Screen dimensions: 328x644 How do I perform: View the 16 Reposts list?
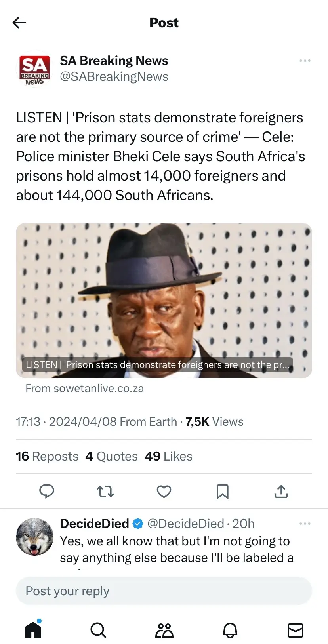[x=47, y=456]
